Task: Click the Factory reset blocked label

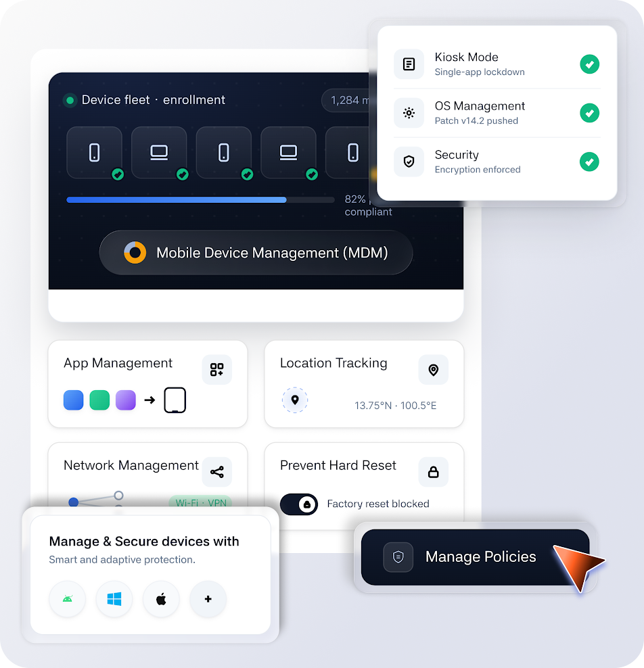Action: click(x=378, y=504)
